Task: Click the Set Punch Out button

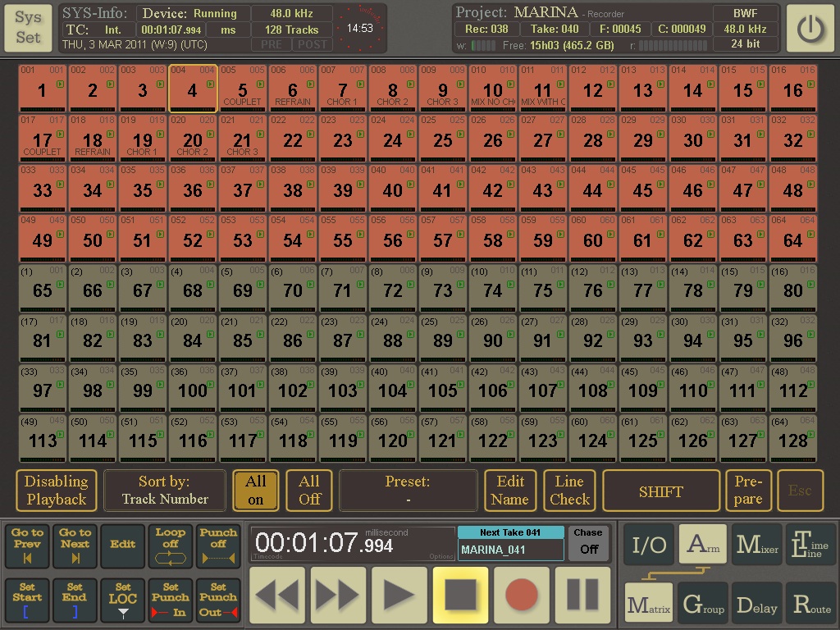Action: pyautogui.click(x=218, y=600)
